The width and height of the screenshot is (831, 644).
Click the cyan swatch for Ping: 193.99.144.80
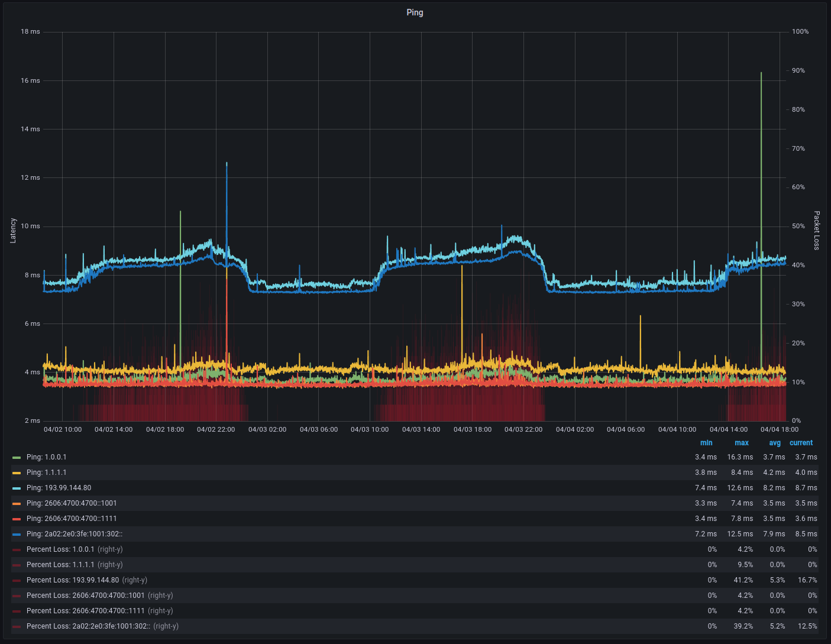pyautogui.click(x=16, y=487)
